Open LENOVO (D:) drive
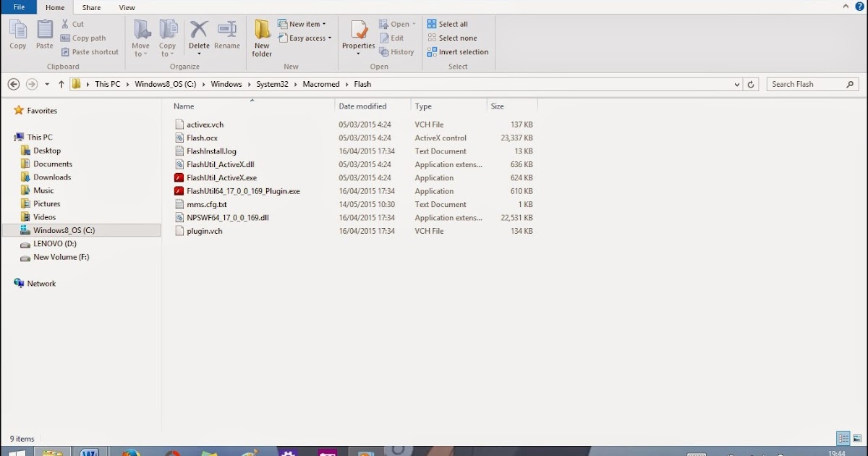This screenshot has width=868, height=456. (55, 243)
